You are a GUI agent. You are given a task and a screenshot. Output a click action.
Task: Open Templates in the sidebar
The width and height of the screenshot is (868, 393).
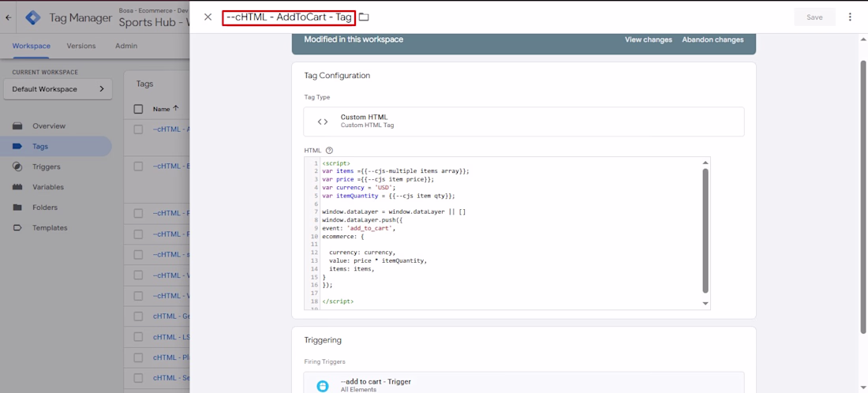pos(50,228)
